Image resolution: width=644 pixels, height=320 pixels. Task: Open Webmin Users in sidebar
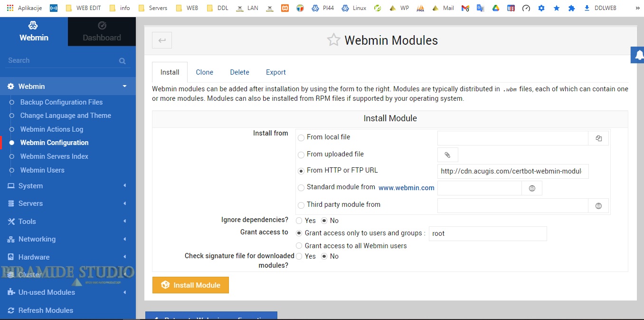[x=42, y=170]
